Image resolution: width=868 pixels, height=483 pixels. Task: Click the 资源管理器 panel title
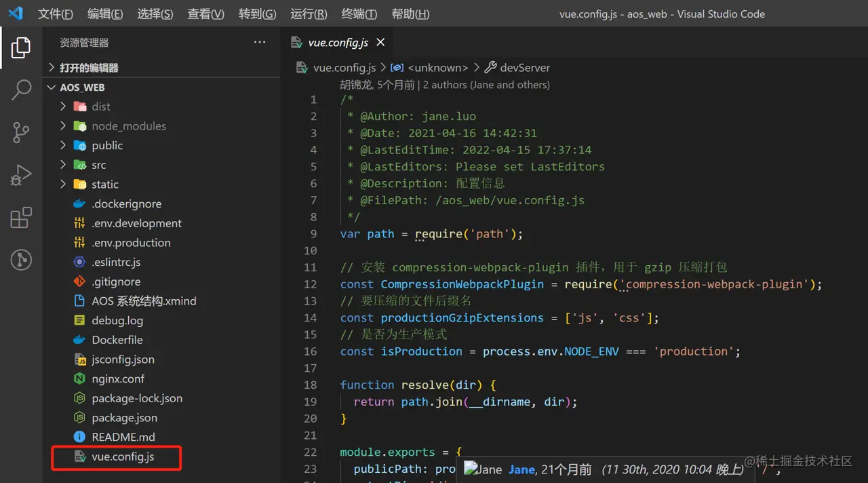(x=84, y=43)
